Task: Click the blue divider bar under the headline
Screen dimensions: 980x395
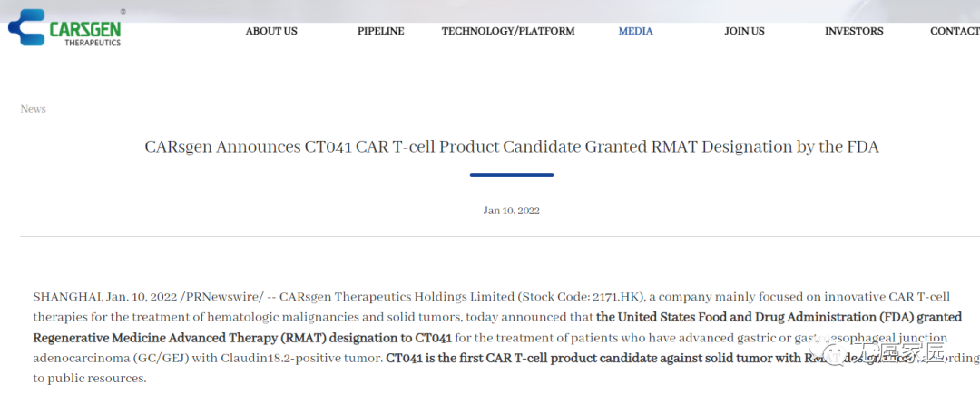Action: (511, 175)
